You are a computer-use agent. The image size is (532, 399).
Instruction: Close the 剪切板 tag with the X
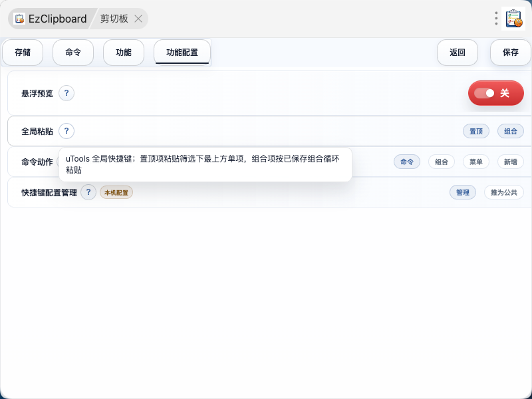tap(138, 19)
